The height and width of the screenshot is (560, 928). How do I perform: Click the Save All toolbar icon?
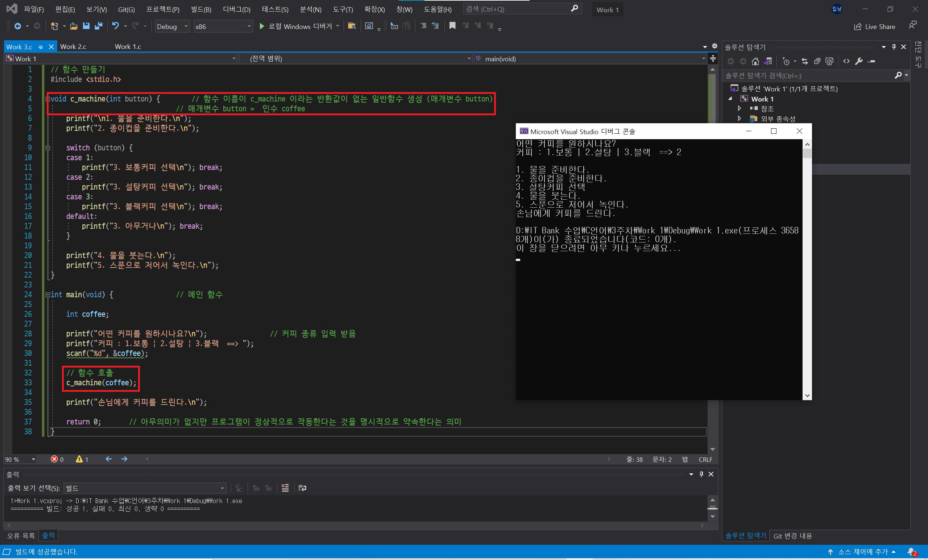tap(99, 26)
